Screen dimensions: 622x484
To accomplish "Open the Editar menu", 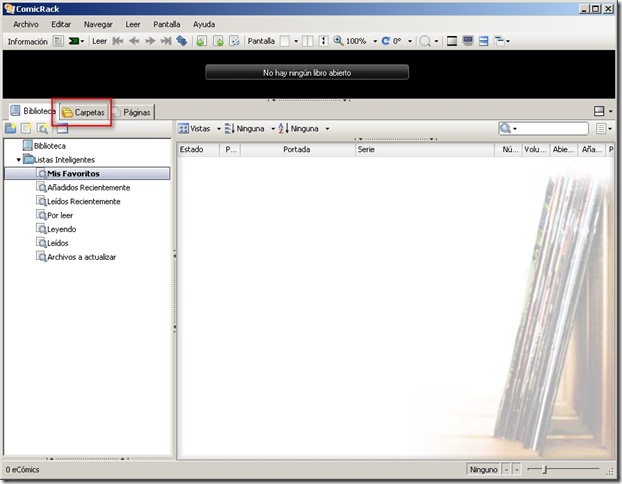I will pyautogui.click(x=61, y=24).
